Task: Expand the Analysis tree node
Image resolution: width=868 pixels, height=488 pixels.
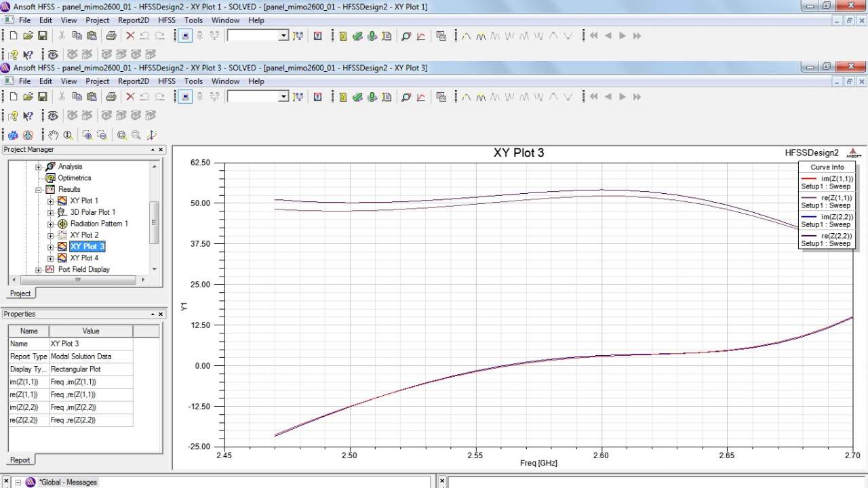Action: click(x=39, y=167)
